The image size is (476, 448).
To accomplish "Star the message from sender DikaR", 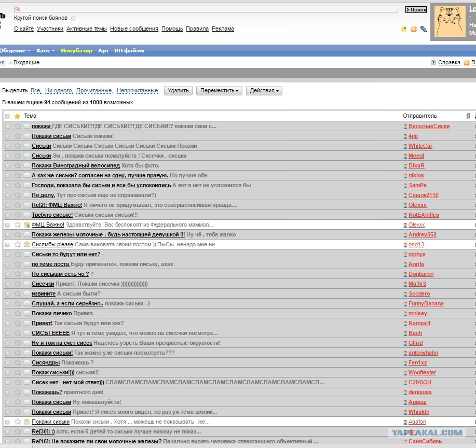I will tap(18, 166).
